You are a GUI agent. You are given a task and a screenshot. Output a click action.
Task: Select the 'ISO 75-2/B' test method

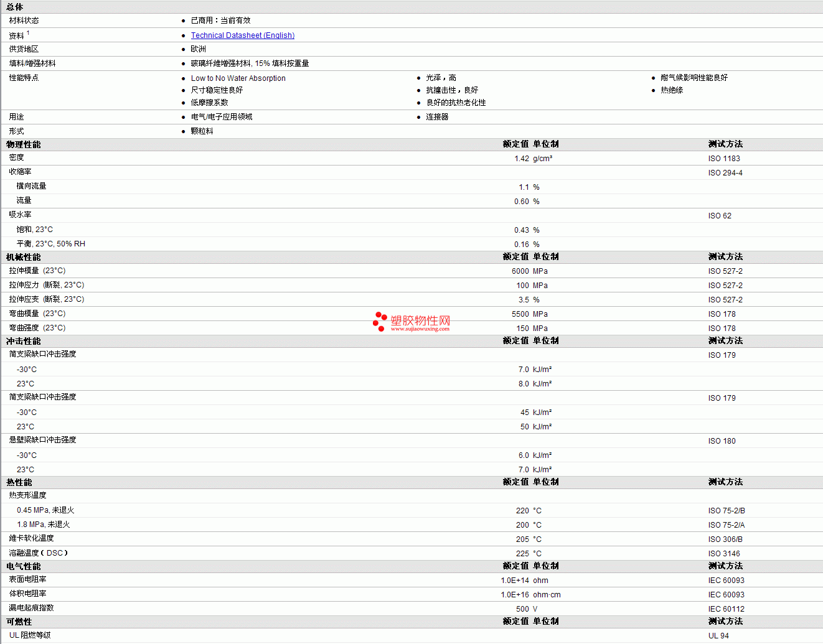727,511
